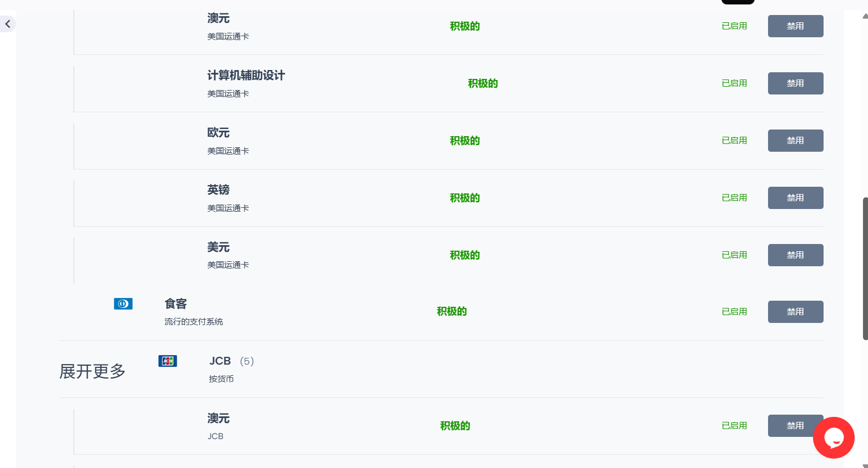Select the 食客 payment system title
The height and width of the screenshot is (468, 868).
click(176, 304)
